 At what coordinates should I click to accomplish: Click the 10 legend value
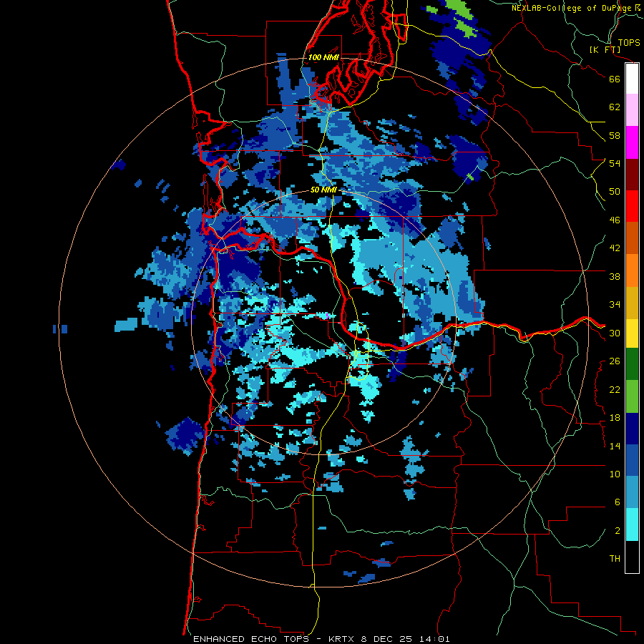615,474
